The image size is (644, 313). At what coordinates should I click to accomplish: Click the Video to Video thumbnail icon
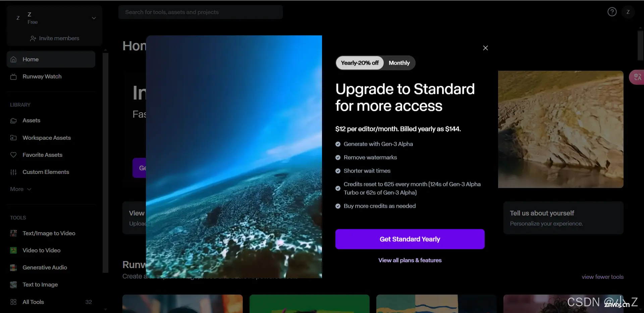click(13, 250)
